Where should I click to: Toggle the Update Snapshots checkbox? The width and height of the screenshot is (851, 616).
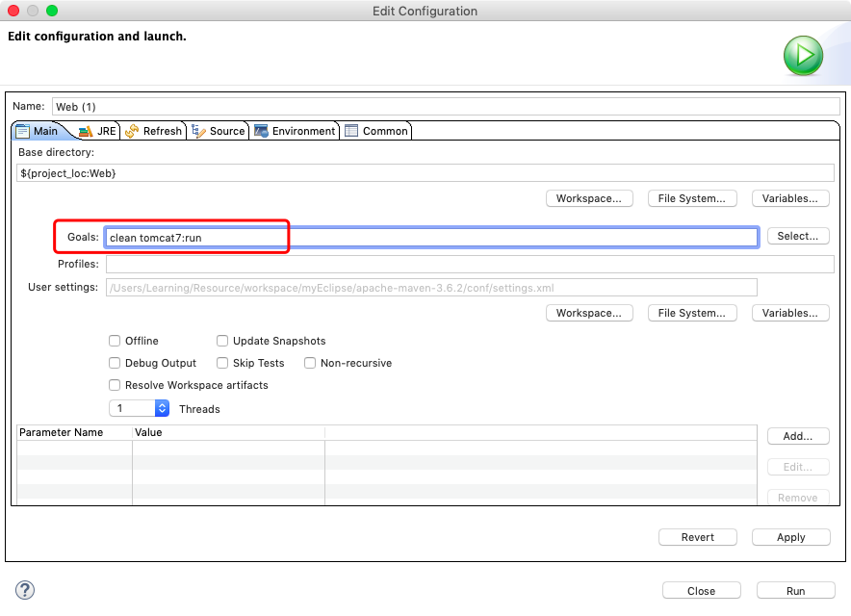222,341
